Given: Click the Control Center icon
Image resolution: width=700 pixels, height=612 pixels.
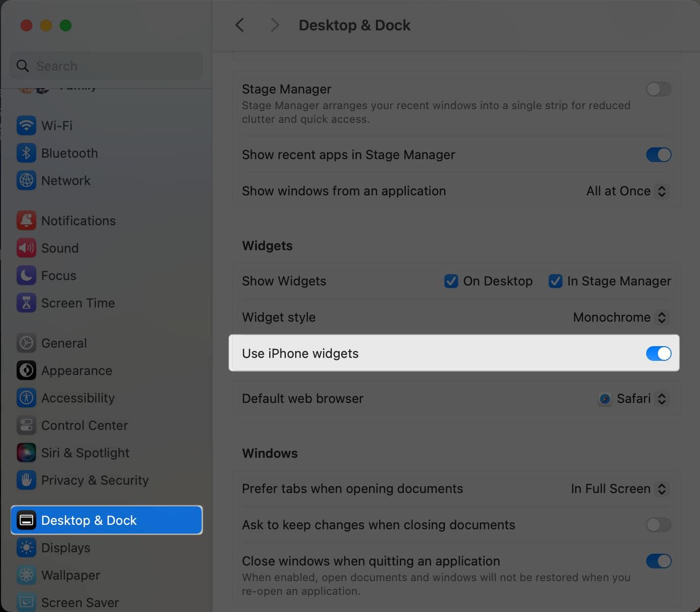Looking at the screenshot, I should [x=26, y=425].
